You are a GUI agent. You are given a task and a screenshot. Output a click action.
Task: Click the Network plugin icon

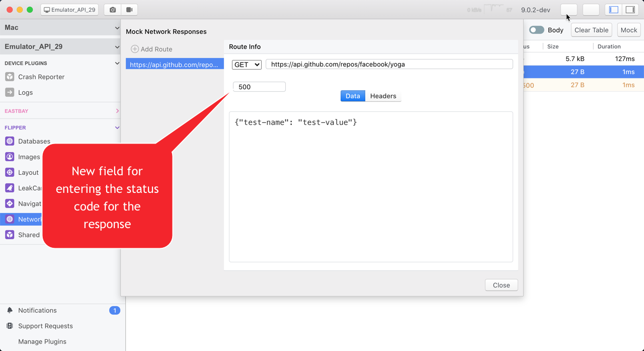point(10,219)
